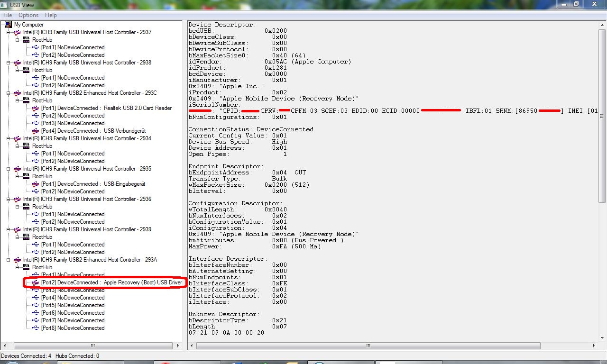This screenshot has height=364, width=607.
Task: Click the bmAttributes 0x80 (Bus Powered) line
Action: tap(266, 240)
